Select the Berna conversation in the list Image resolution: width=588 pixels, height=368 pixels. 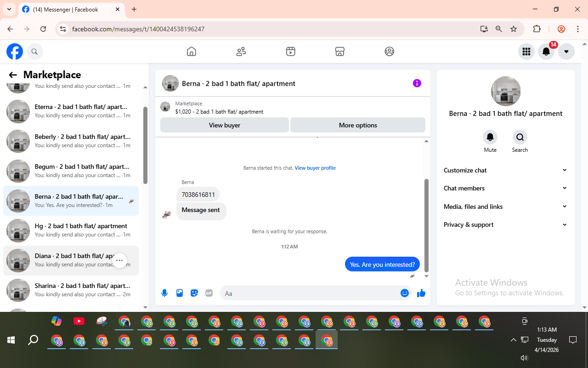[x=71, y=201]
